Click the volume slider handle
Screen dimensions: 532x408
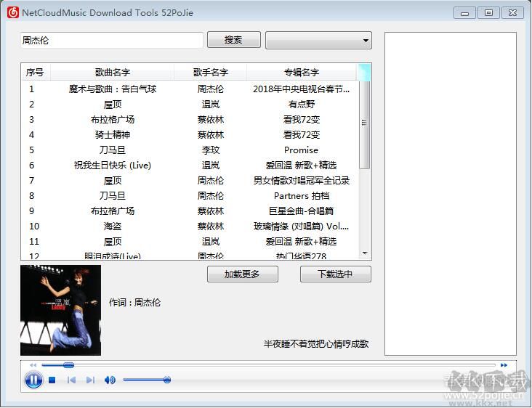point(167,380)
